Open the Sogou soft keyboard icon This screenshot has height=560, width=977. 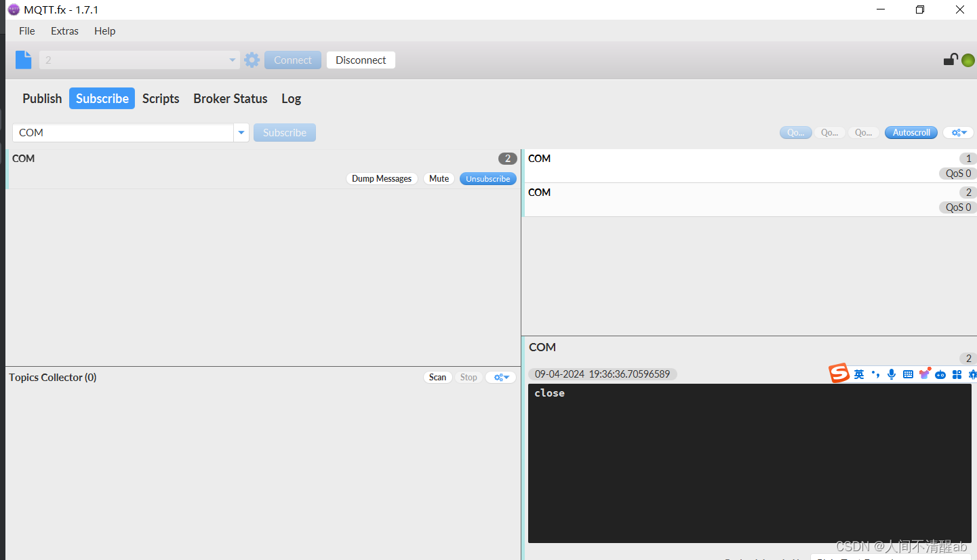coord(908,374)
